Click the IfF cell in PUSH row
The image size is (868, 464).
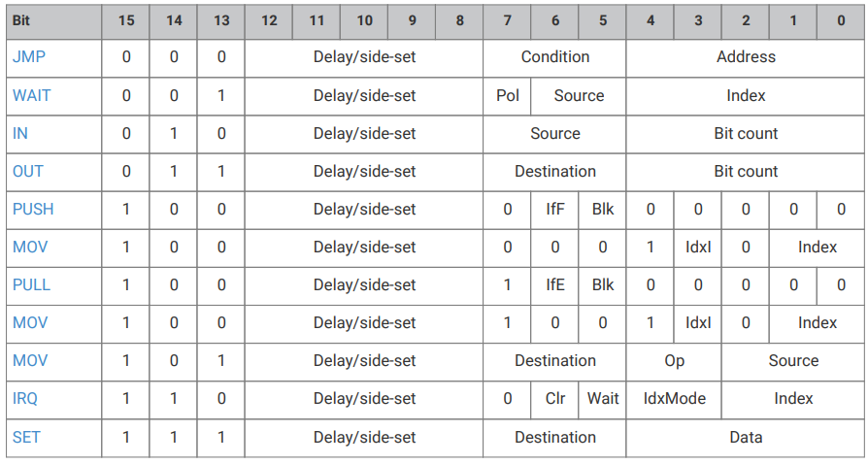(x=554, y=210)
